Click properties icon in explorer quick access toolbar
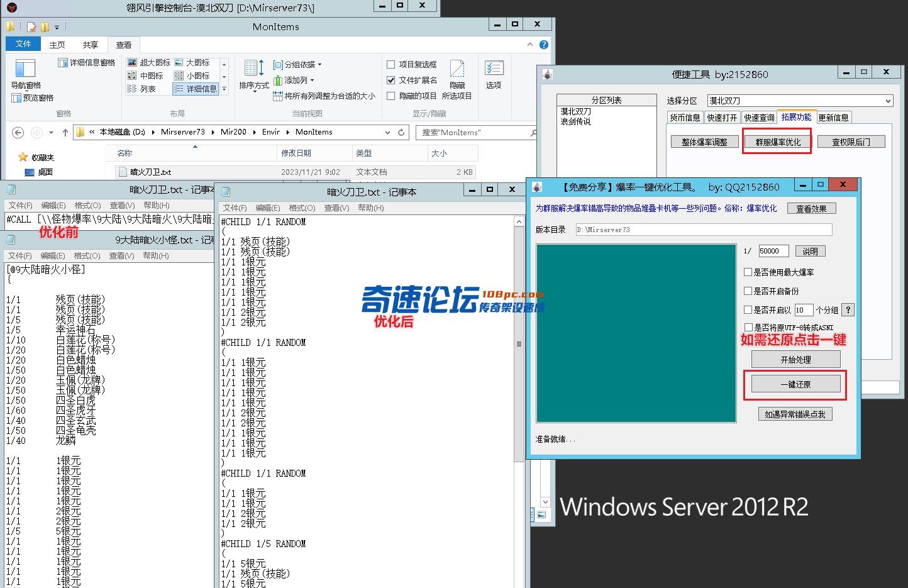 click(31, 27)
